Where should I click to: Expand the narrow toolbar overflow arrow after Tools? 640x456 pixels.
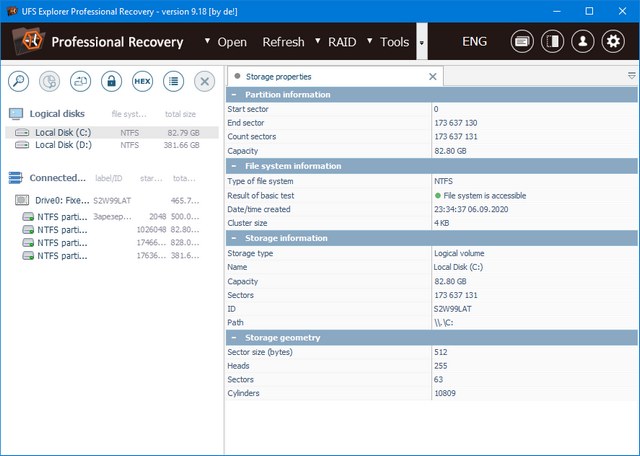click(x=422, y=42)
